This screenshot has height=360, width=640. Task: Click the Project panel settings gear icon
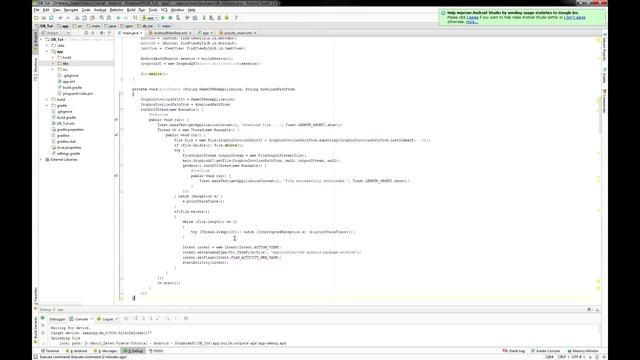[x=102, y=33]
